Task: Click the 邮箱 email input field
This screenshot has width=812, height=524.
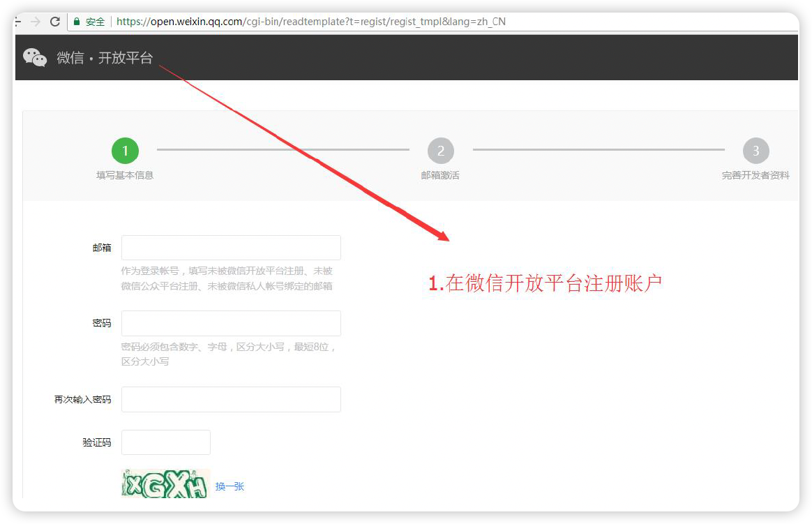Action: [x=231, y=248]
